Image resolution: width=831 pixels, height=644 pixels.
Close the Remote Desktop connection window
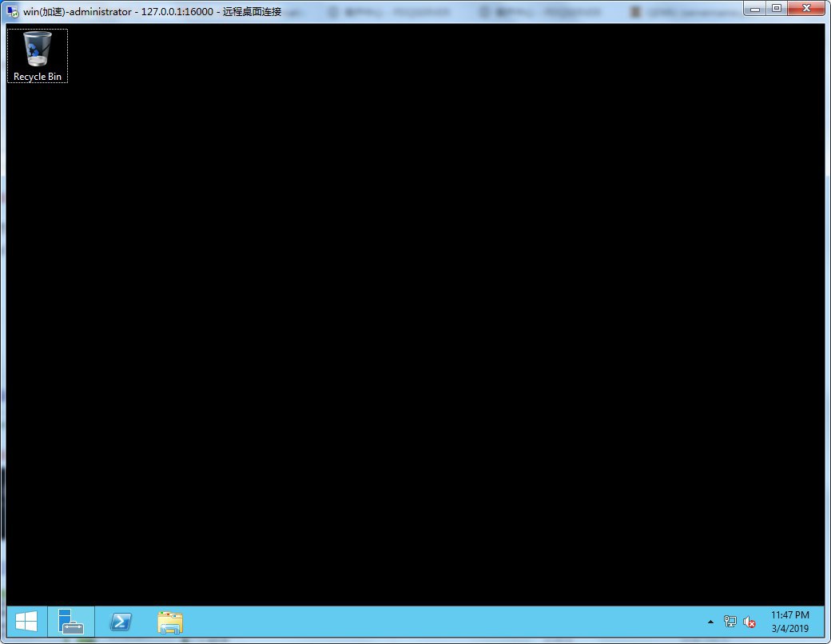(x=805, y=8)
